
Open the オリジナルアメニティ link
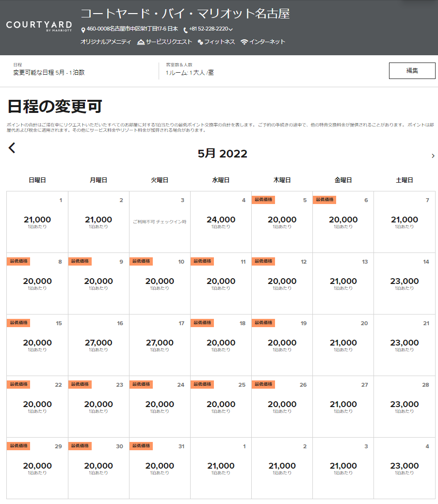(106, 42)
